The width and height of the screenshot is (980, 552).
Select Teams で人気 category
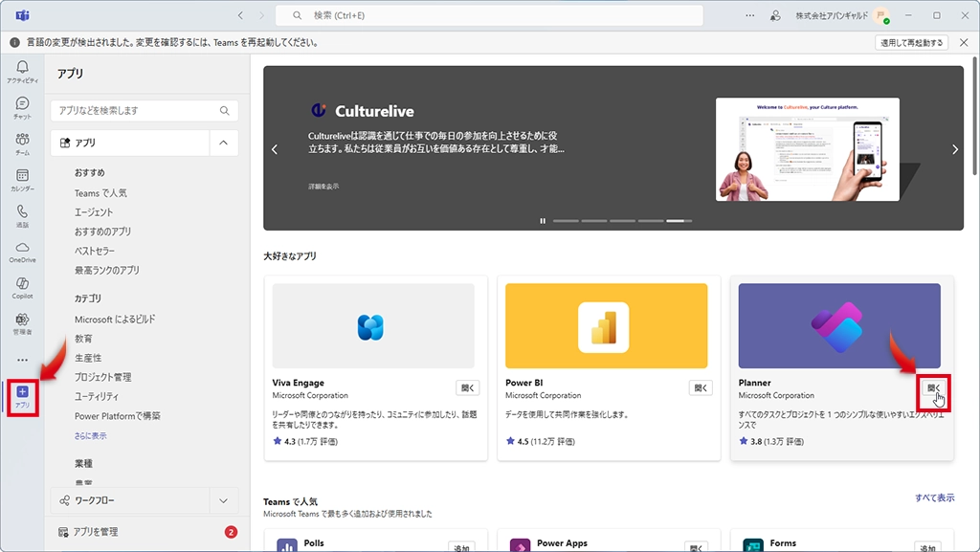click(100, 193)
